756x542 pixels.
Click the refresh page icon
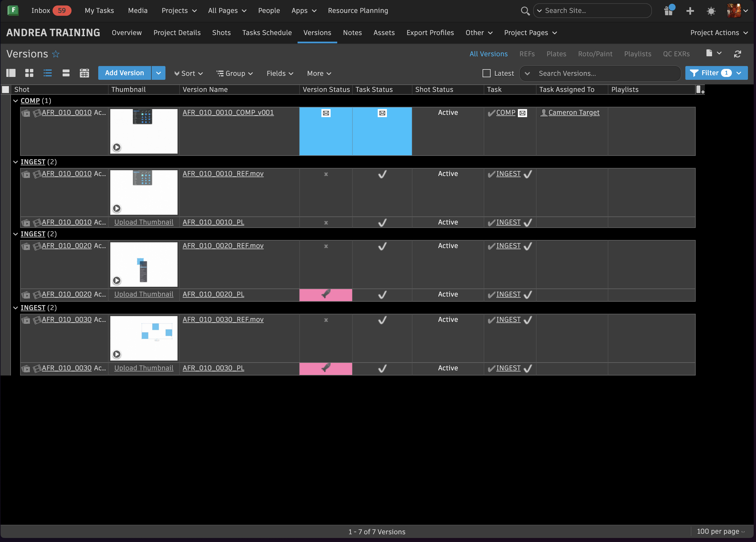[x=737, y=54]
